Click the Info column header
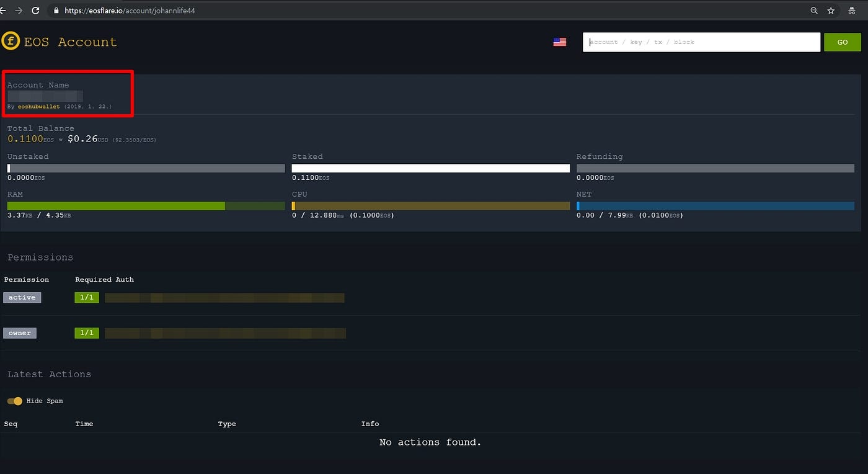868x474 pixels. (370, 424)
